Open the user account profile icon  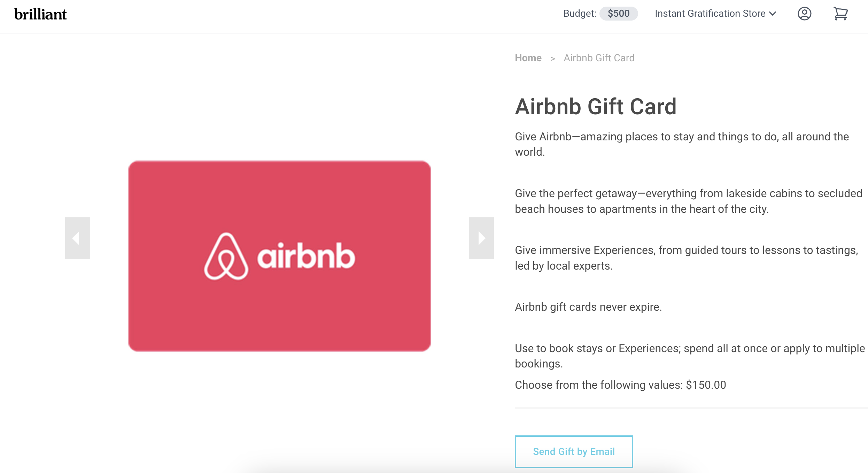pos(804,14)
